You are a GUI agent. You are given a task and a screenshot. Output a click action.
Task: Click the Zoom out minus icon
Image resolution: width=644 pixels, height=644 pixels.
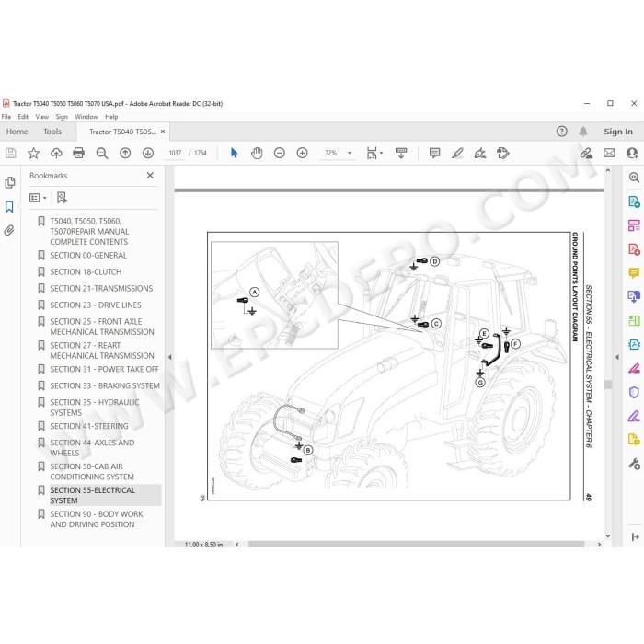coord(280,154)
